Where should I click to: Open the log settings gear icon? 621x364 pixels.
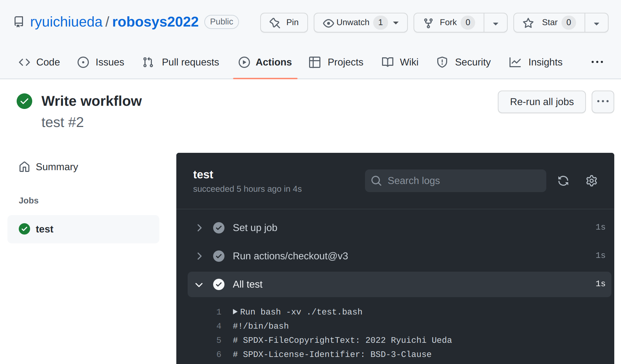coord(591,181)
